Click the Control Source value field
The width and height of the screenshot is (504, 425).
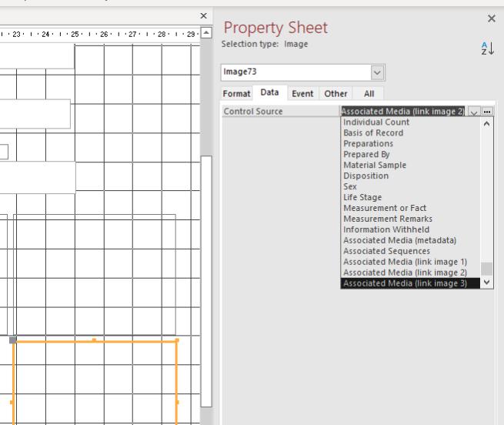[403, 112]
